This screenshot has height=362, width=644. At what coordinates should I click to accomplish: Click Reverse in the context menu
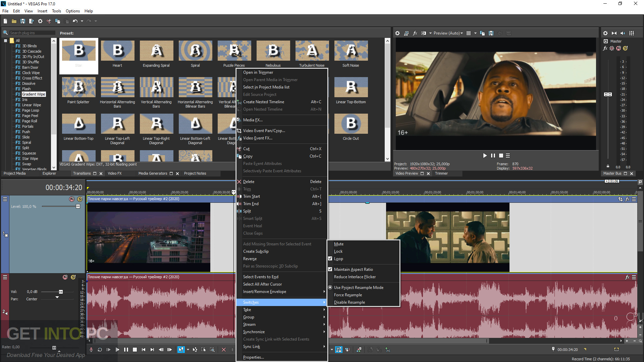click(281, 259)
